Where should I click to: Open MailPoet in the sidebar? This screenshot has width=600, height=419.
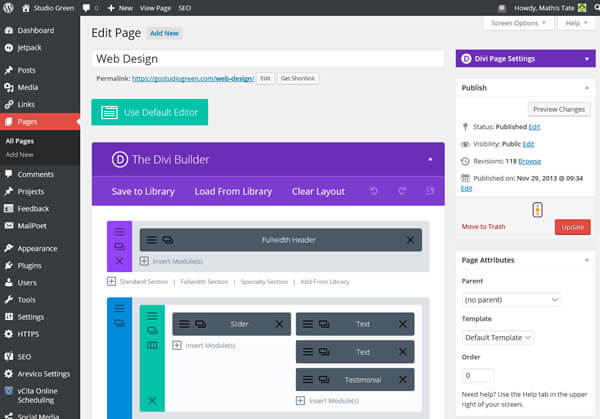[x=32, y=226]
